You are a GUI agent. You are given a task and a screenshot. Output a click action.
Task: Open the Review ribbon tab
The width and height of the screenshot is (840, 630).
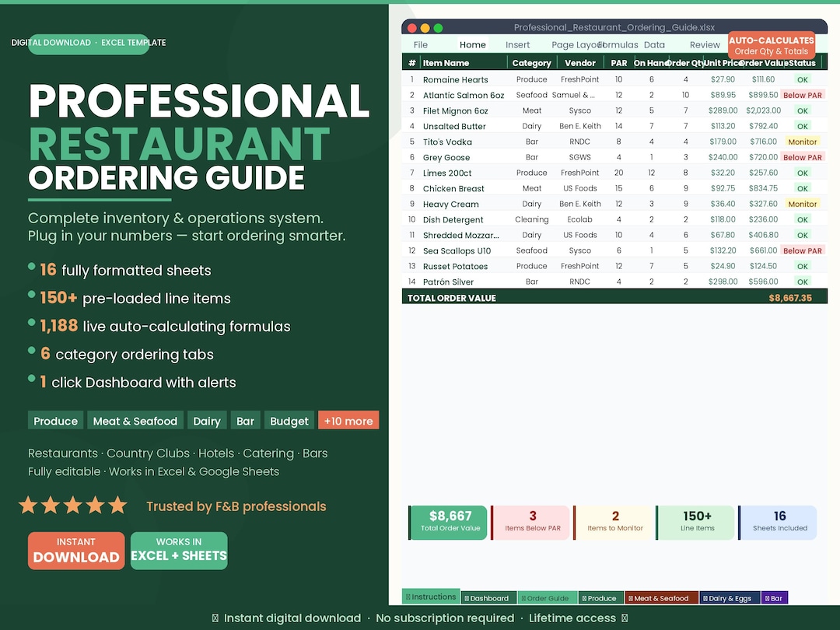click(705, 45)
